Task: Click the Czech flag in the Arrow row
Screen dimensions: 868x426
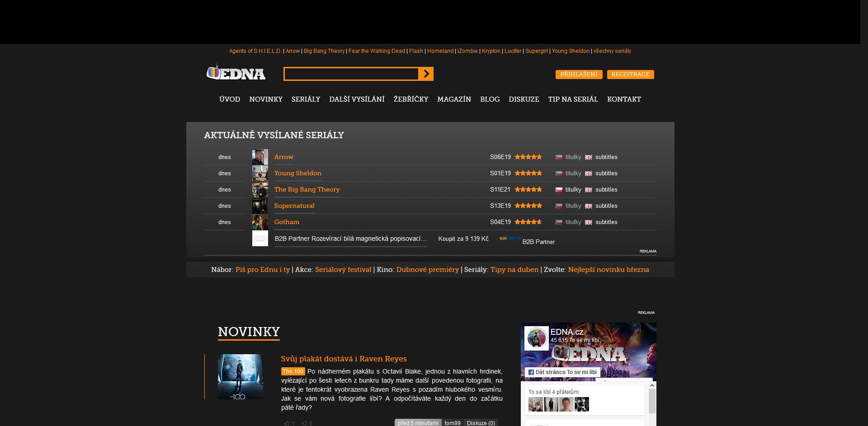Action: click(x=559, y=157)
